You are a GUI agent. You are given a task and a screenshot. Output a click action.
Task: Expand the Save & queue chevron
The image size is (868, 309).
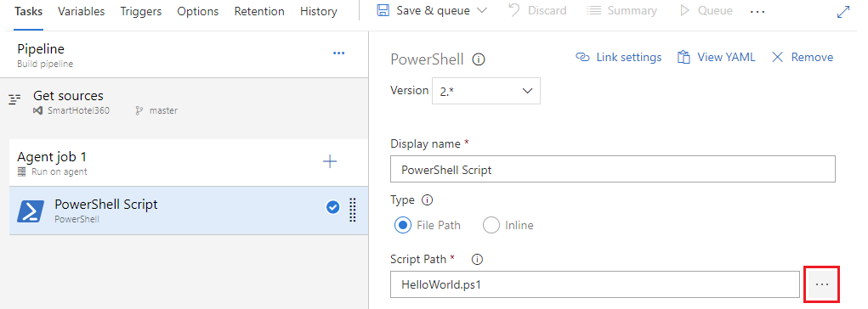click(481, 10)
